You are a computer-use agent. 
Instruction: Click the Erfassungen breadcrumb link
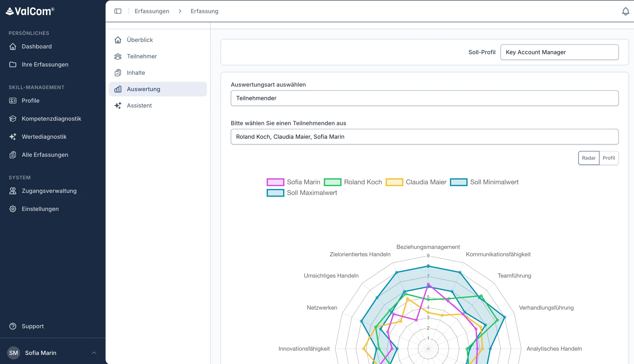point(152,11)
